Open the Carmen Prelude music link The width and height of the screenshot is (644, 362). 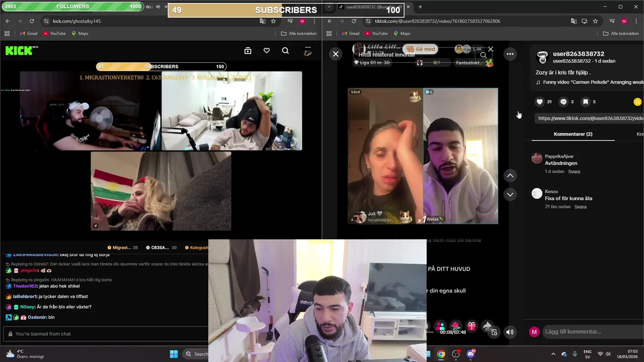[x=590, y=82]
